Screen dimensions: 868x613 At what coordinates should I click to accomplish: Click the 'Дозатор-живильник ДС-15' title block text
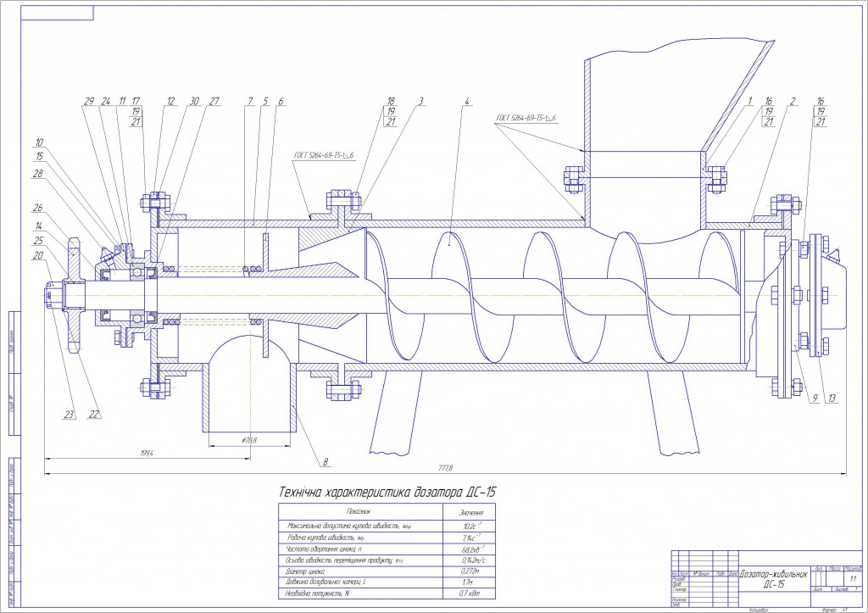774,579
